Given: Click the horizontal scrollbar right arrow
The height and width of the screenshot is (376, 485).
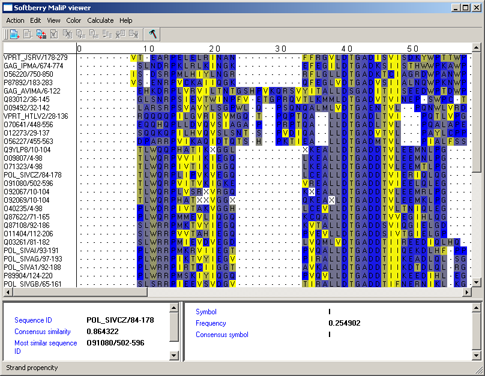Looking at the screenshot, I should point(467,292).
